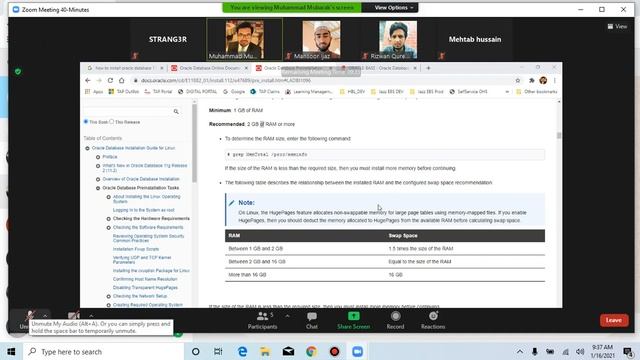Open the Chrome profile avatar
Screen dimensions: 640x360
click(543, 80)
